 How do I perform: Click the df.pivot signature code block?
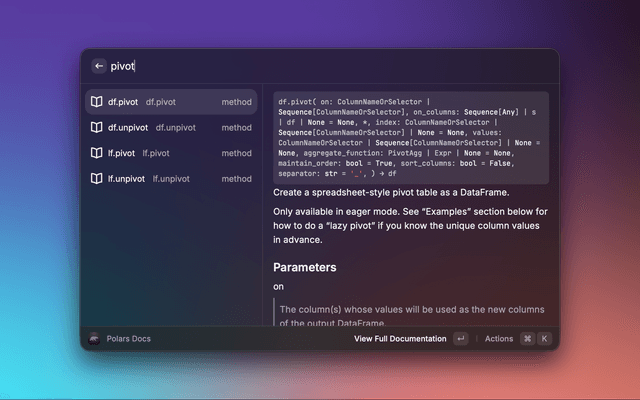pos(410,139)
